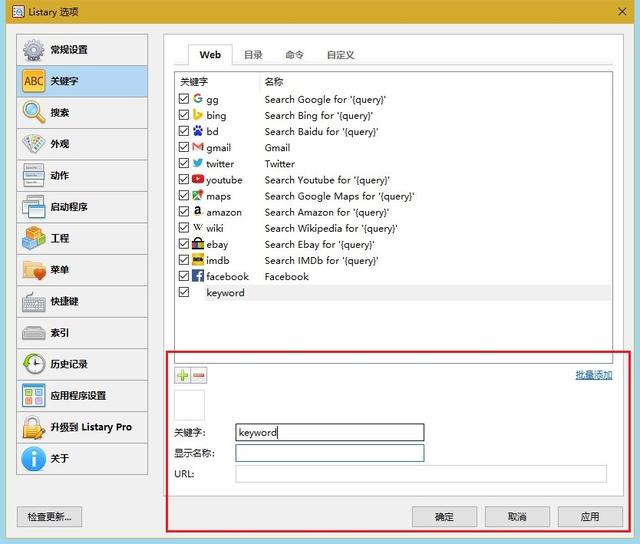This screenshot has height=544, width=640.
Task: Uncheck the youtube keyword checkbox
Action: (x=184, y=180)
